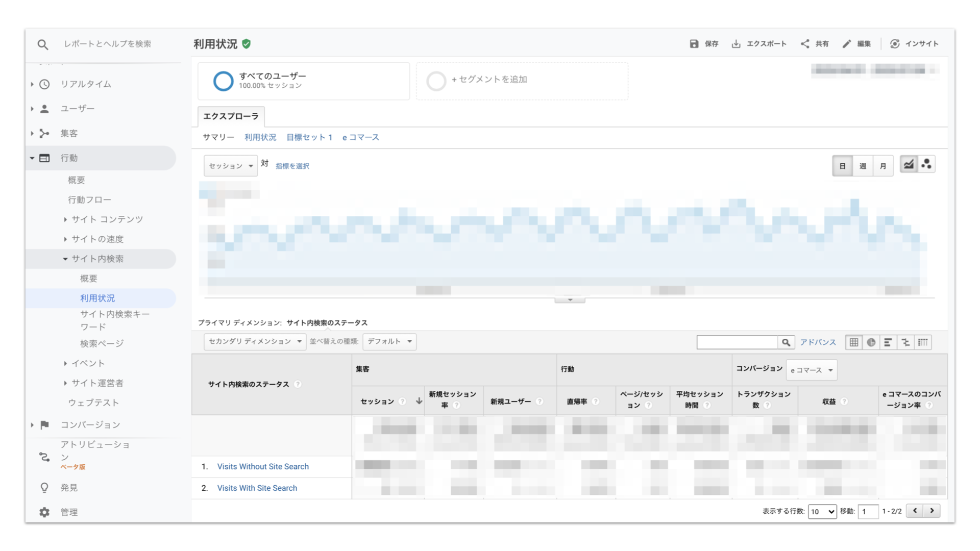Select the pivot table view icon
Viewport: 980px width, 551px height.
coord(923,342)
